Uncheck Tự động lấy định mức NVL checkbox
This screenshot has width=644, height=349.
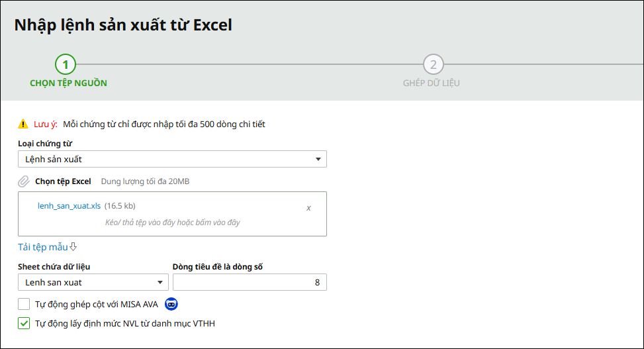coord(24,324)
